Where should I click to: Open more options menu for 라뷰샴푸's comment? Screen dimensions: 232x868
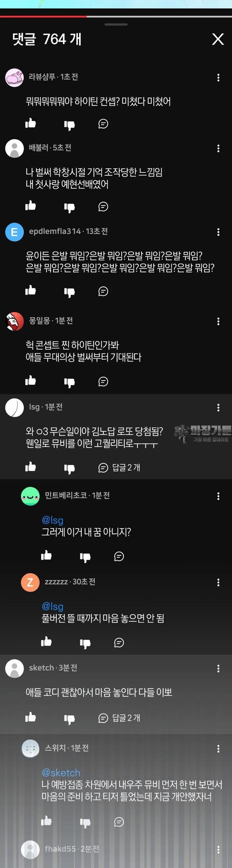(x=218, y=78)
